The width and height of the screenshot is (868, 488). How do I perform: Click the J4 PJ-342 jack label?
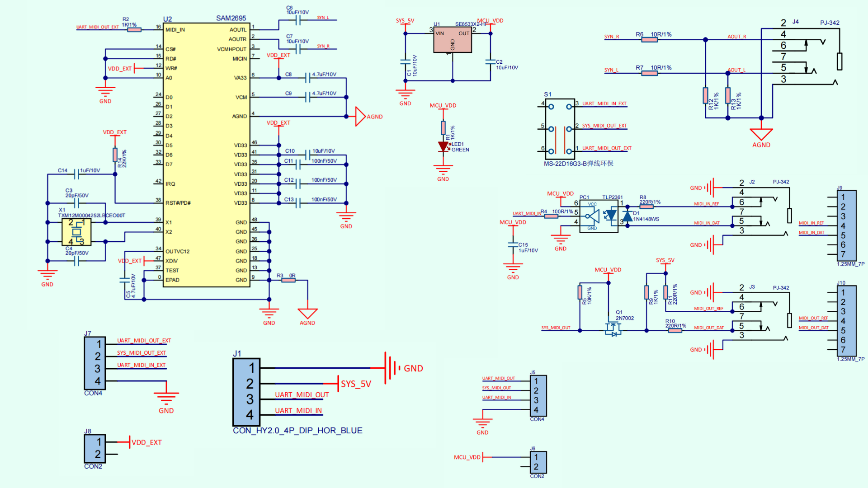tap(830, 23)
